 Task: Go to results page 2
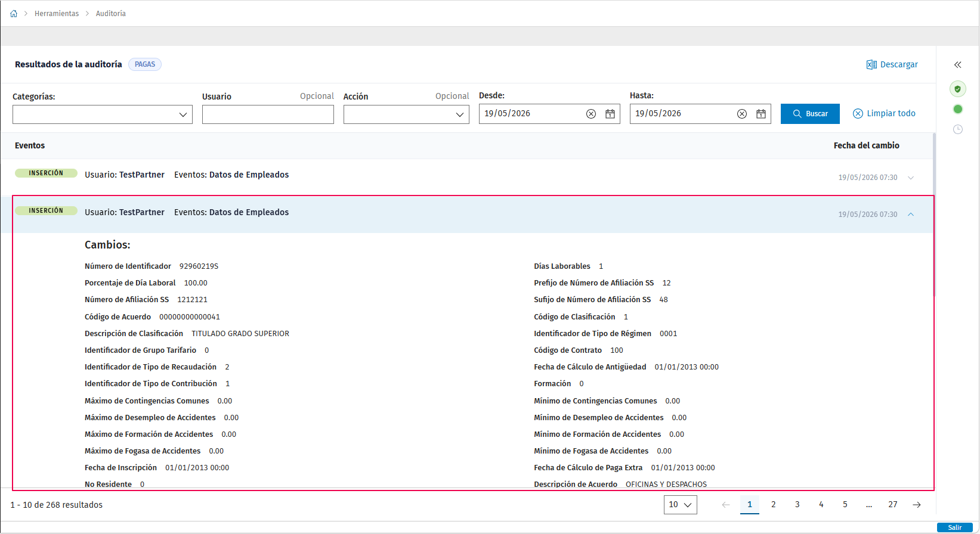coord(774,505)
